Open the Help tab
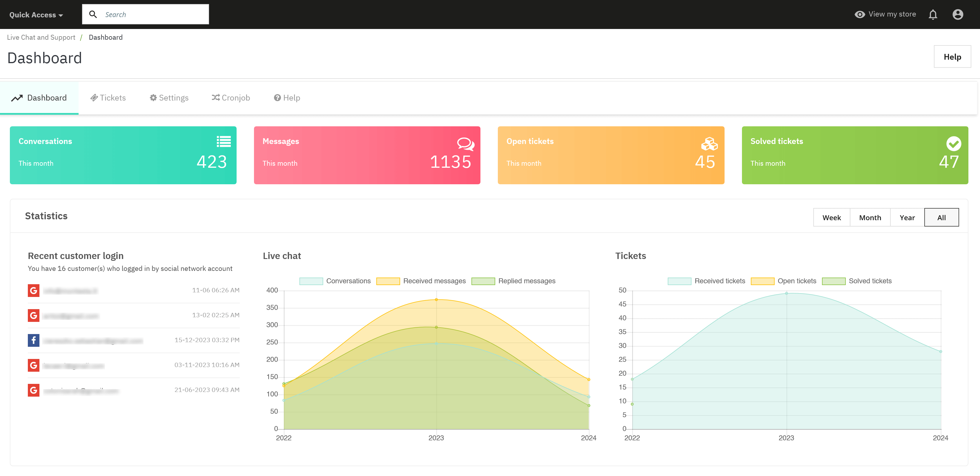This screenshot has width=980, height=476. point(287,98)
